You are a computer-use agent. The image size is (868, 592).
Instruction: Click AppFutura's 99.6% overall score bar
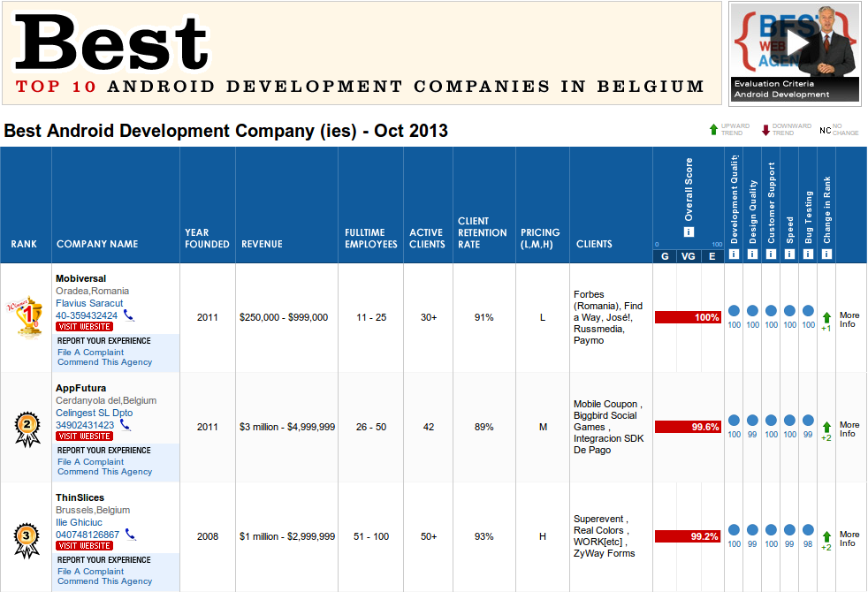(x=688, y=427)
